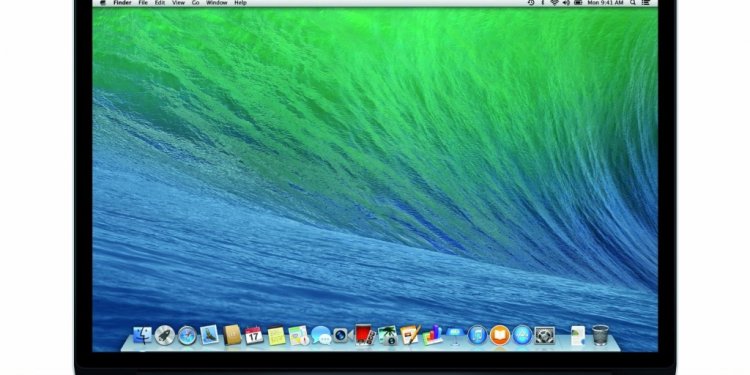
Task: Open the Keynote podium icon
Action: [x=455, y=336]
